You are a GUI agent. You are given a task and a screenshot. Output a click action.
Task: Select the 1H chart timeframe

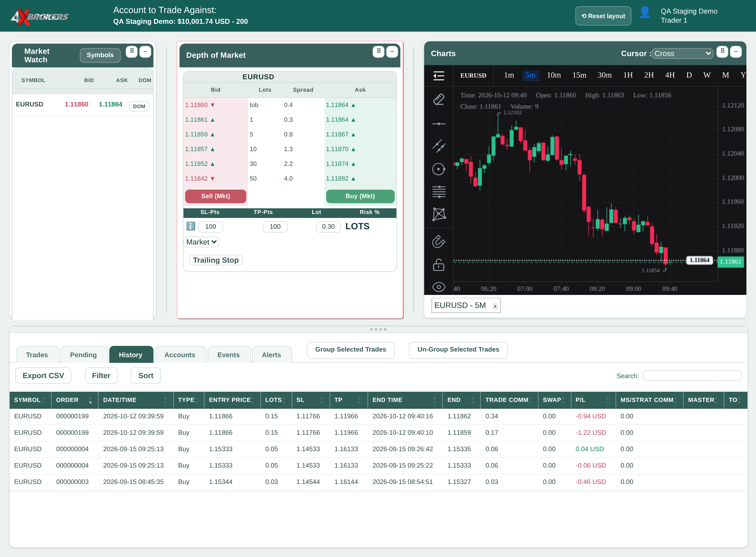click(x=628, y=75)
